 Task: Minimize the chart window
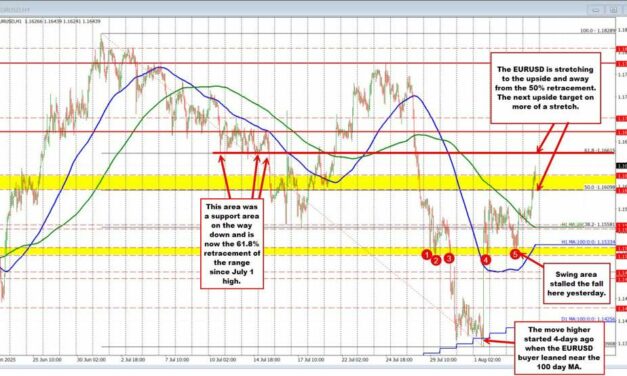(596, 10)
